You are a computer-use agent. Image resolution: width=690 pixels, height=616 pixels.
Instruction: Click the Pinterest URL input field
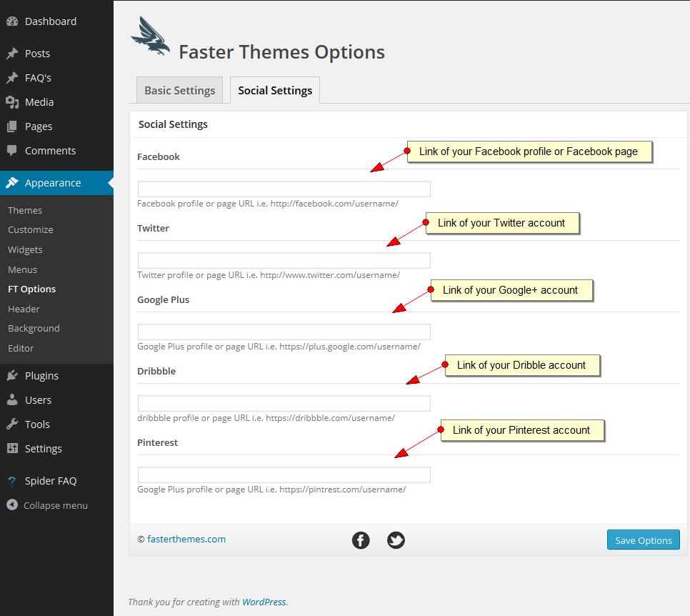click(x=284, y=475)
